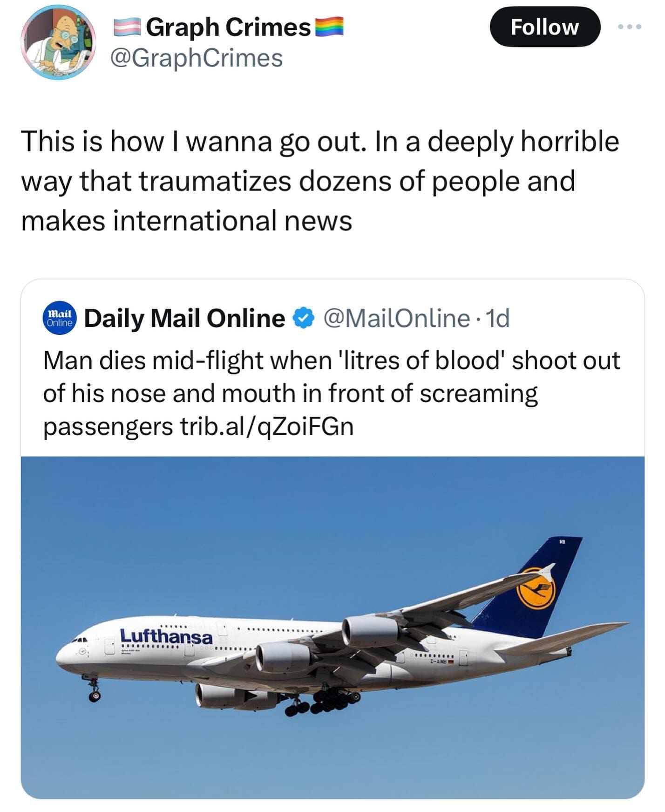Viewport: 665px width, 812px height.
Task: Click the plane's front landing gear
Action: coord(95,691)
